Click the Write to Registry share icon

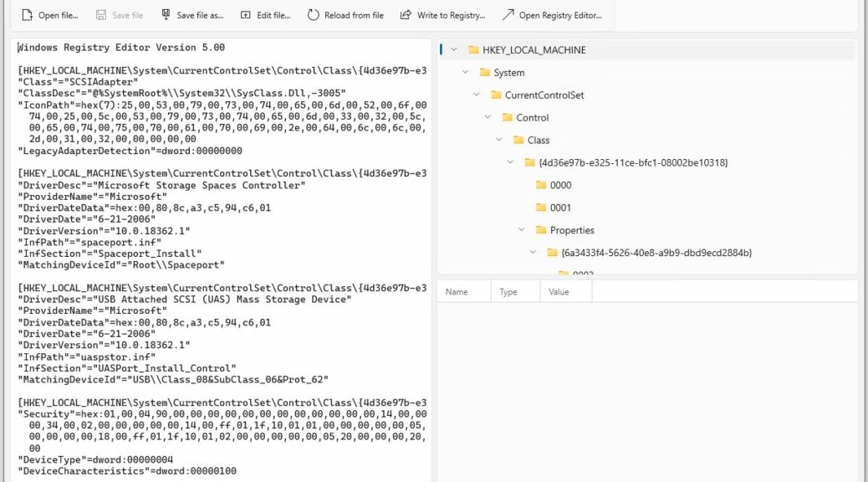(406, 15)
